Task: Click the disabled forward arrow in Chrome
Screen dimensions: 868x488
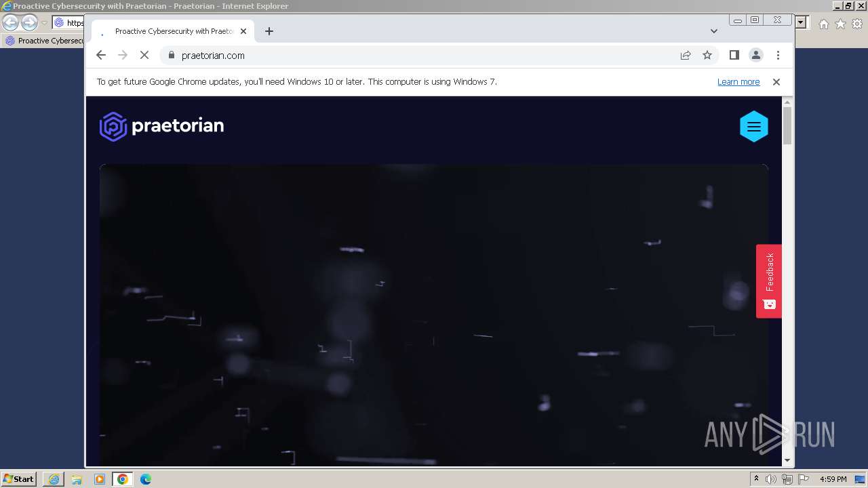Action: pyautogui.click(x=123, y=56)
